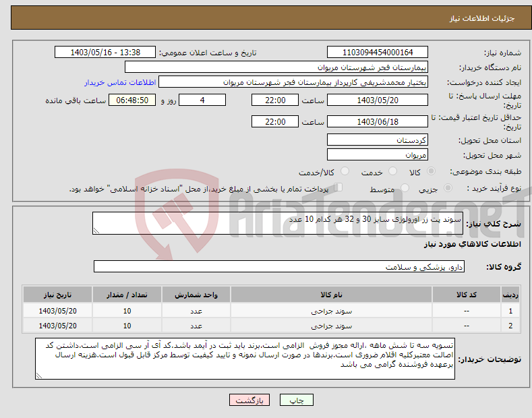
Task: Click the جزئیات اطلاعات نیاز page title
Action: point(482,18)
